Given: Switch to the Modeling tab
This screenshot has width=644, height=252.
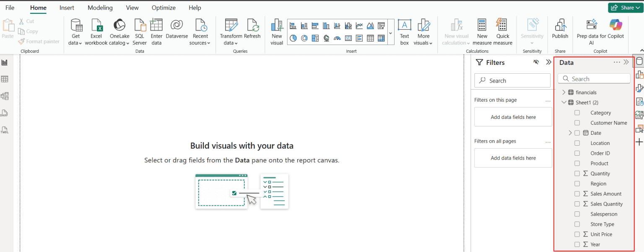Looking at the screenshot, I should [x=100, y=8].
